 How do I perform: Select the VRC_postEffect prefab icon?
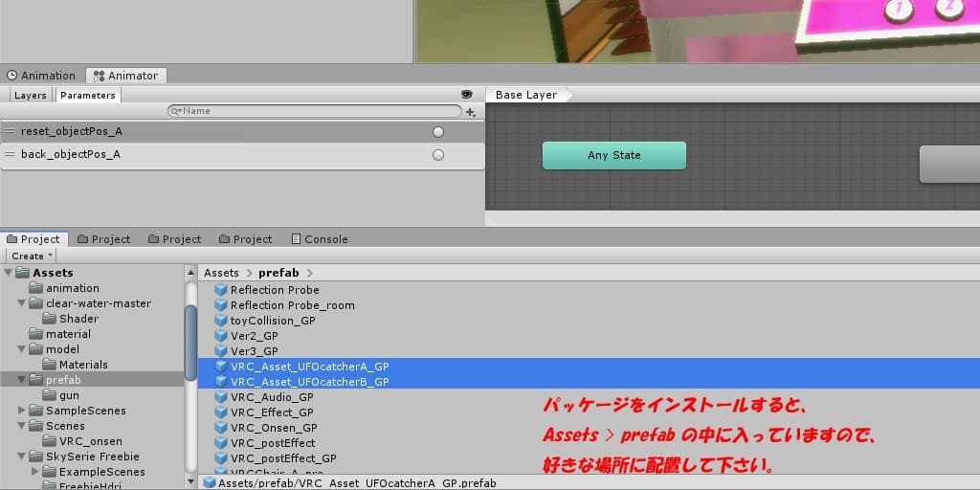point(221,443)
